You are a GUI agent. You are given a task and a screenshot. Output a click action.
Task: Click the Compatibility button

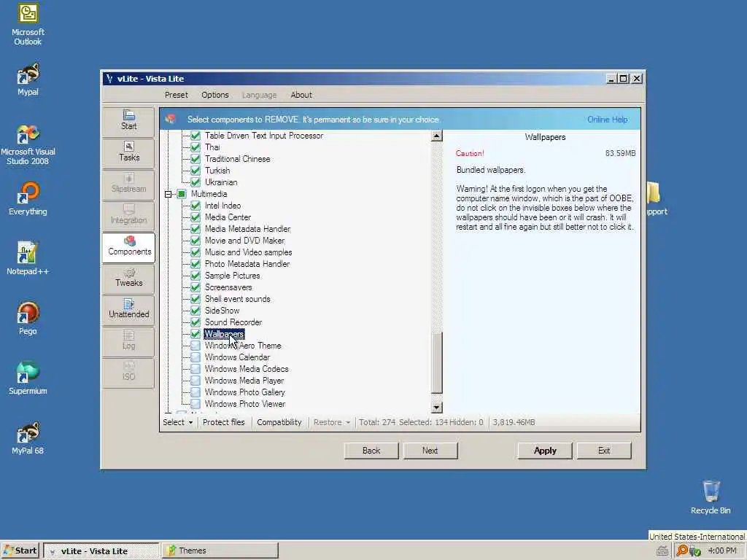point(279,422)
